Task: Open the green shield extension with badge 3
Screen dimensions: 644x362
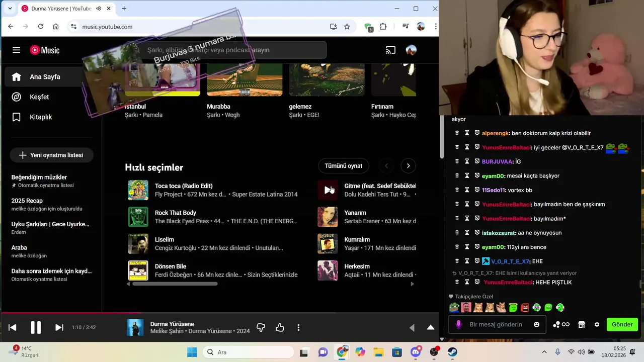Action: (x=368, y=27)
